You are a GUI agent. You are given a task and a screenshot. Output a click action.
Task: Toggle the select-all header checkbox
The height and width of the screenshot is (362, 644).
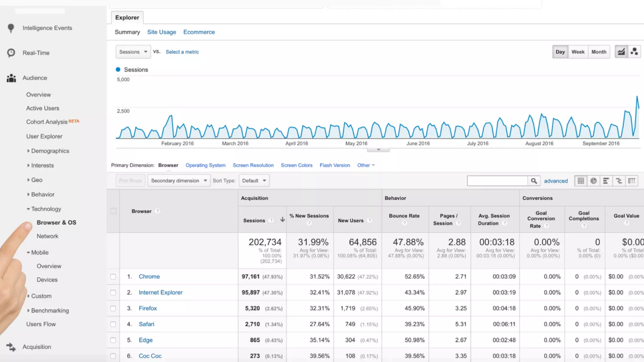pyautogui.click(x=113, y=211)
